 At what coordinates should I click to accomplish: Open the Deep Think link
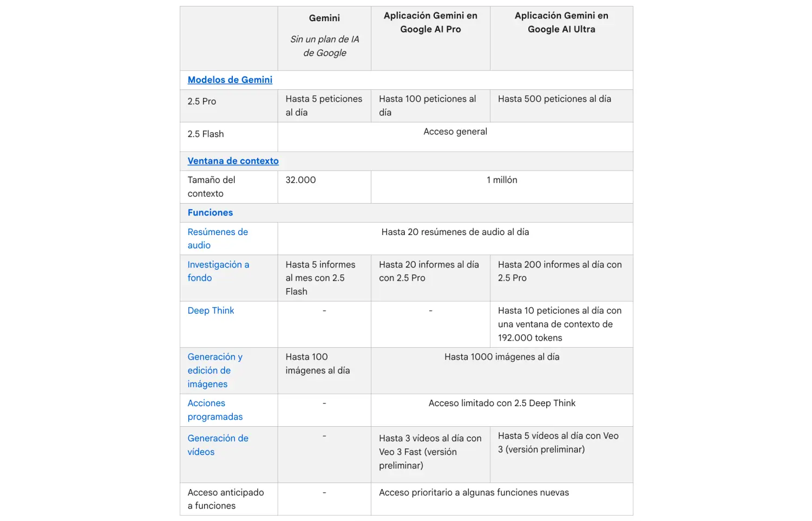coord(211,310)
